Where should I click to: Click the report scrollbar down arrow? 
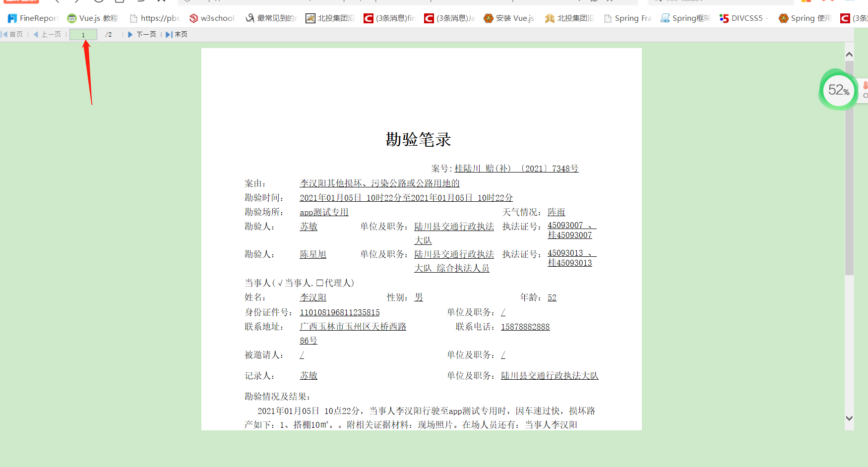[849, 418]
